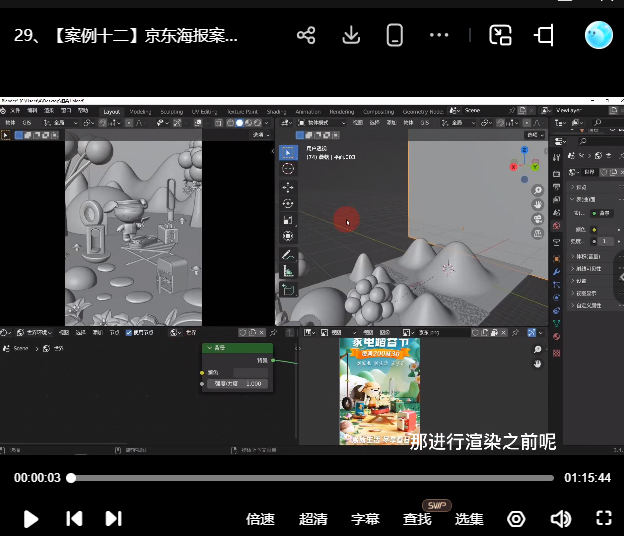This screenshot has height=536, width=624.
Task: Open the mobile phone viewing icon
Action: click(395, 36)
